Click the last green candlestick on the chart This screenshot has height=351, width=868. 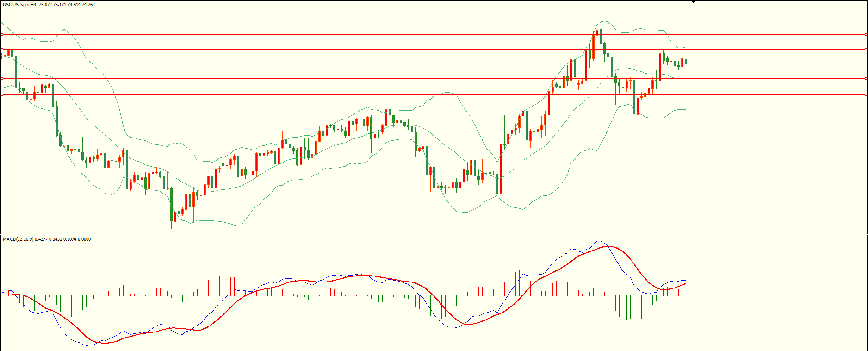686,61
